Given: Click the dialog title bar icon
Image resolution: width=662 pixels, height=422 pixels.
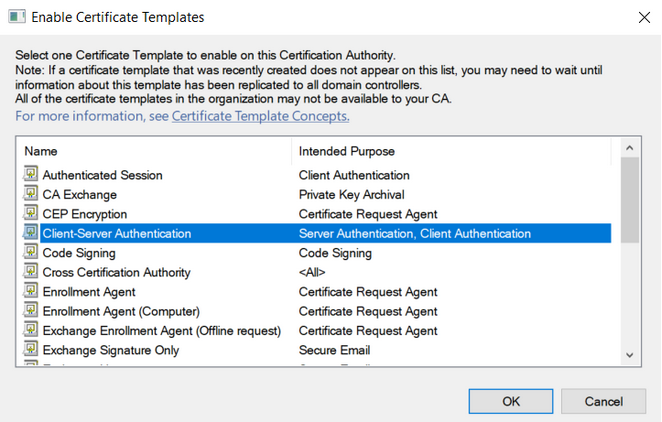Looking at the screenshot, I should point(17,17).
